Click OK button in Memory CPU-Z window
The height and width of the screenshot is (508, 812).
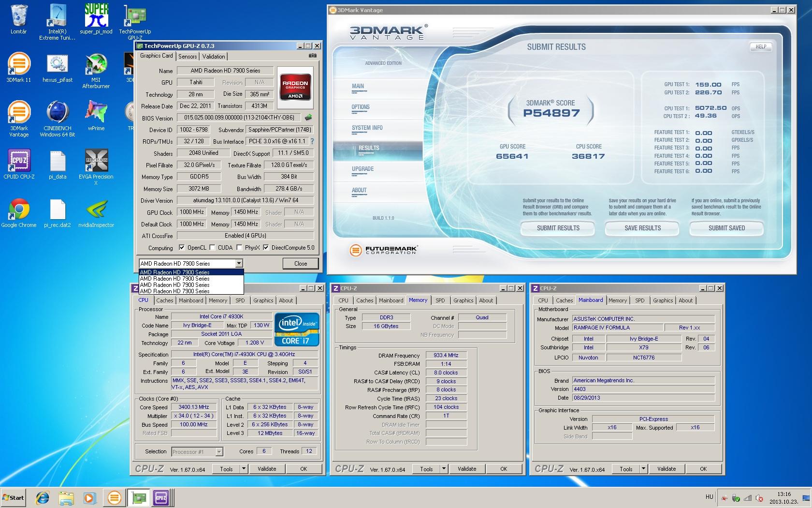pyautogui.click(x=504, y=469)
